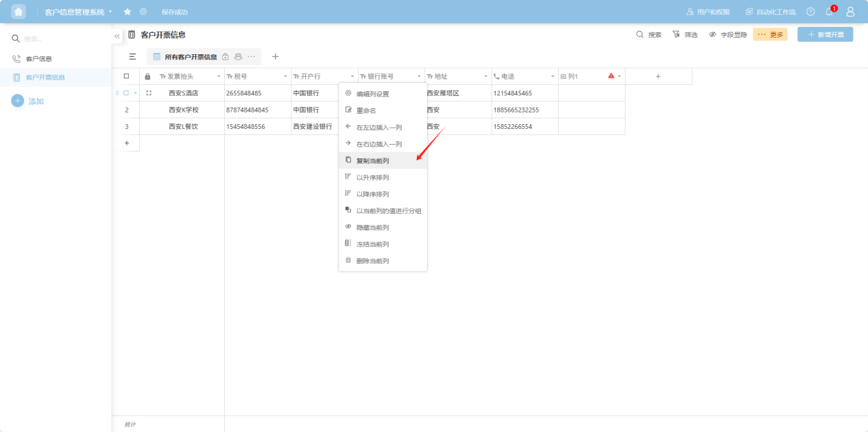Viewport: 868px width, 432px height.
Task: Open 客户信息 in the sidebar
Action: pyautogui.click(x=39, y=59)
